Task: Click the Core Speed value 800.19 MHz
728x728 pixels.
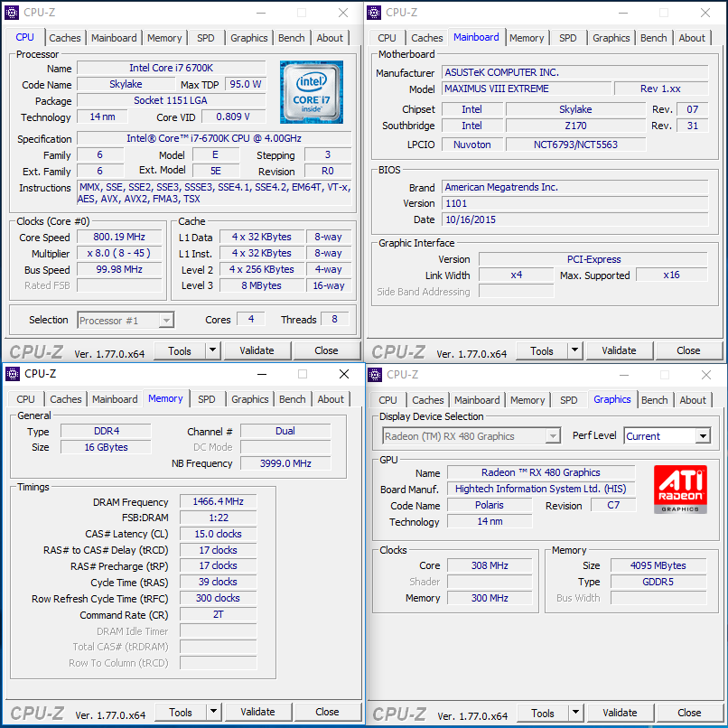Action: point(119,237)
